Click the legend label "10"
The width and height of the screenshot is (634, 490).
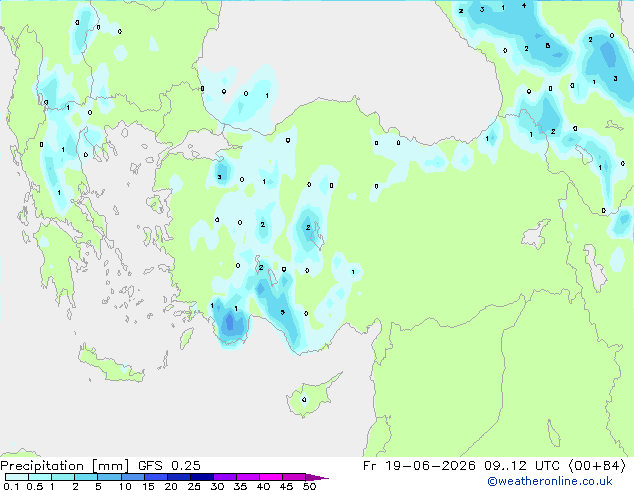pyautogui.click(x=125, y=486)
